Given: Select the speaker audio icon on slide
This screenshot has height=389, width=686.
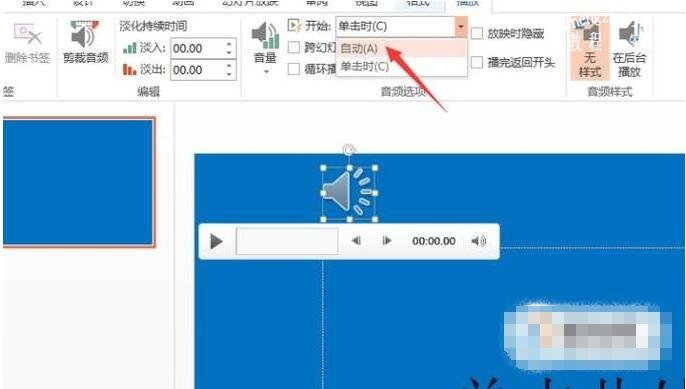Looking at the screenshot, I should (349, 193).
